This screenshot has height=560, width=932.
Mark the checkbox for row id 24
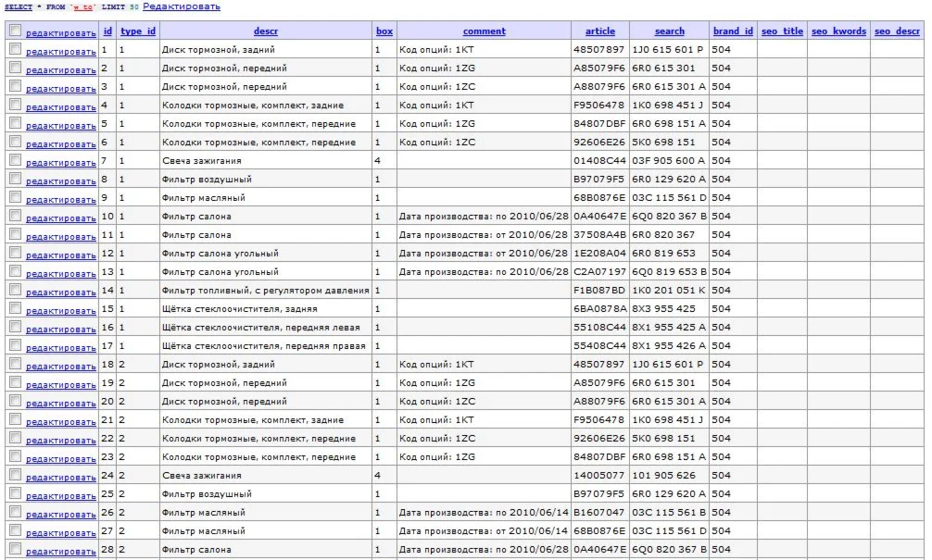[16, 475]
